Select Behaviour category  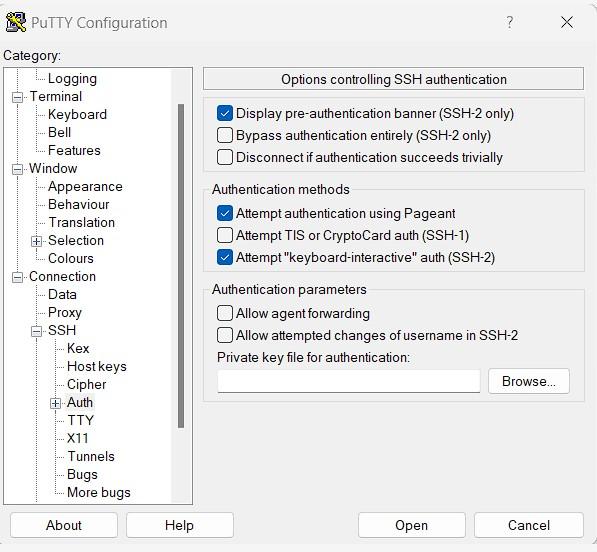[x=78, y=205]
